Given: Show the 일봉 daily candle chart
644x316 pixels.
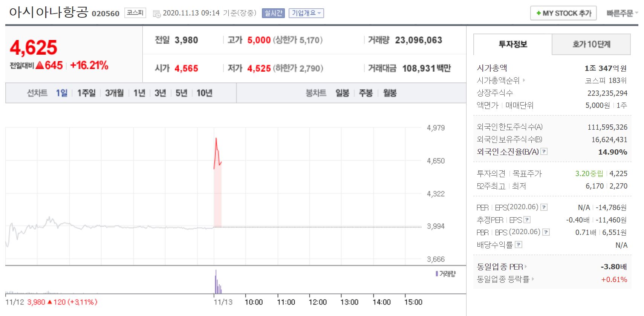Looking at the screenshot, I should point(342,93).
